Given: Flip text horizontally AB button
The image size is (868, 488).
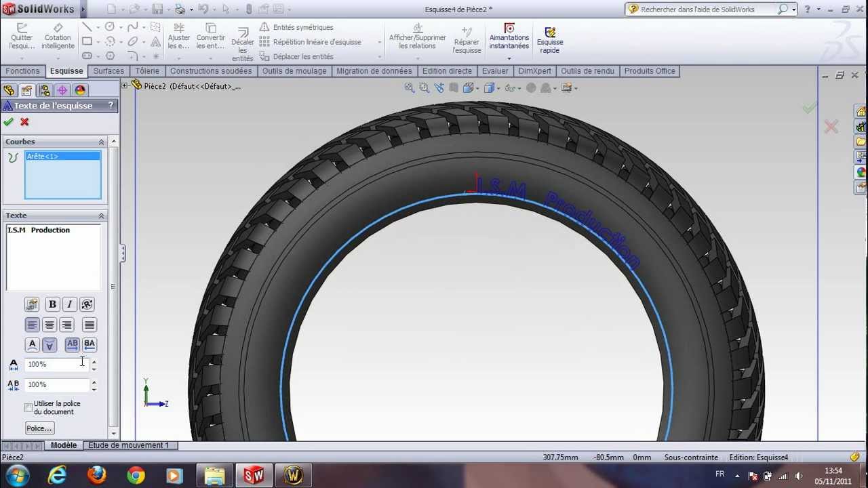Looking at the screenshot, I should tap(72, 344).
